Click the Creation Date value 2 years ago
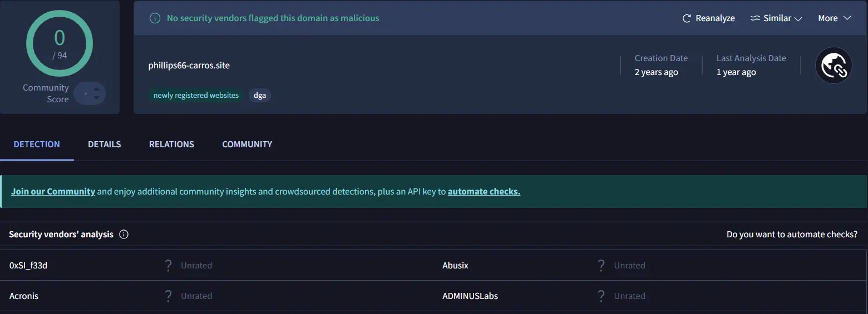 656,72
